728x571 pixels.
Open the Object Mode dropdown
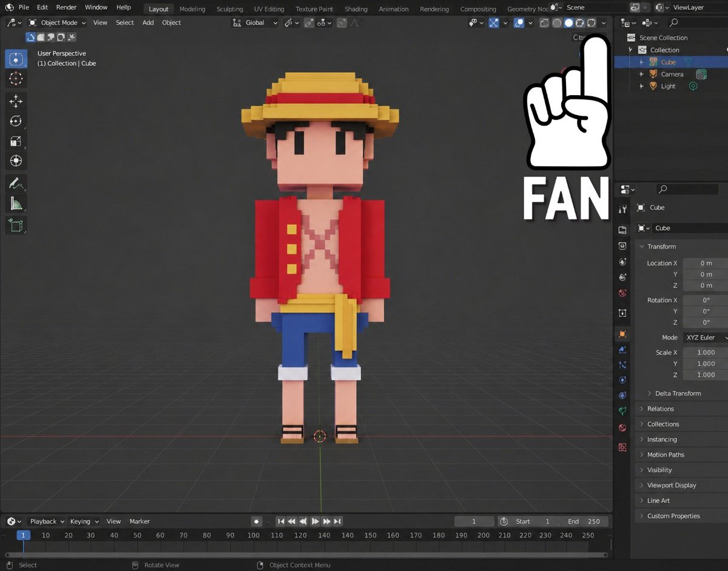[x=57, y=23]
